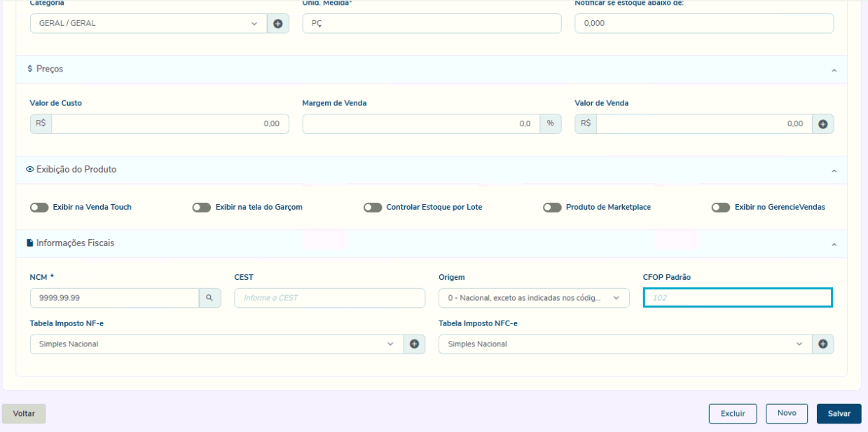Click the Salvar button
Screen dimensions: 868x432
click(x=839, y=414)
